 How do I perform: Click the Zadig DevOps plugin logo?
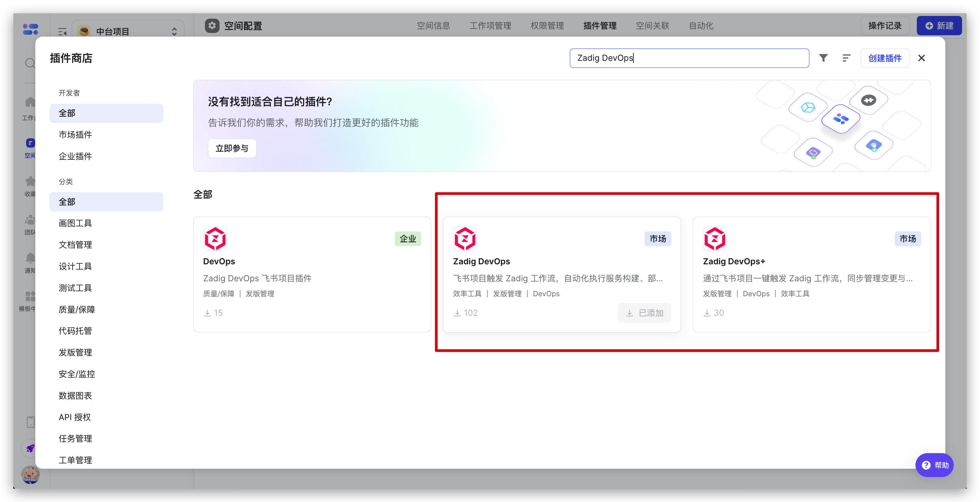click(x=464, y=239)
